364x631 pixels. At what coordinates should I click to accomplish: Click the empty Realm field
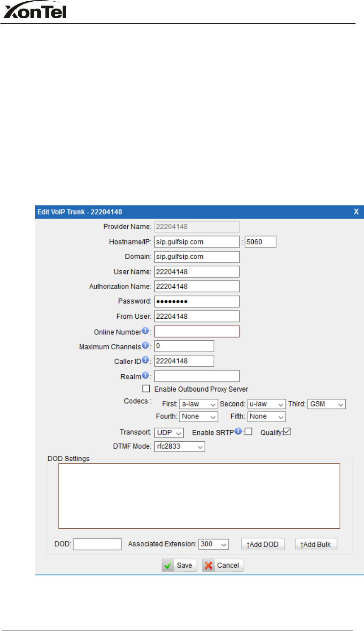197,376
